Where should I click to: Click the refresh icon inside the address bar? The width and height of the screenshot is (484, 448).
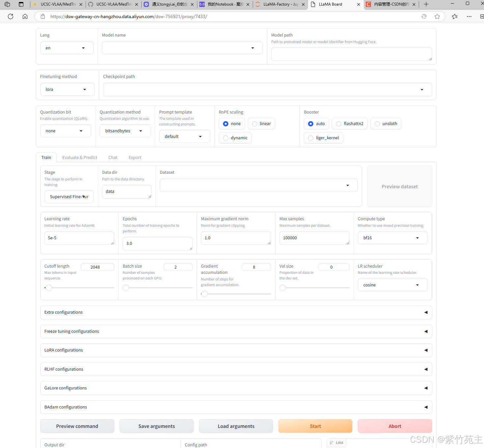click(x=424, y=16)
